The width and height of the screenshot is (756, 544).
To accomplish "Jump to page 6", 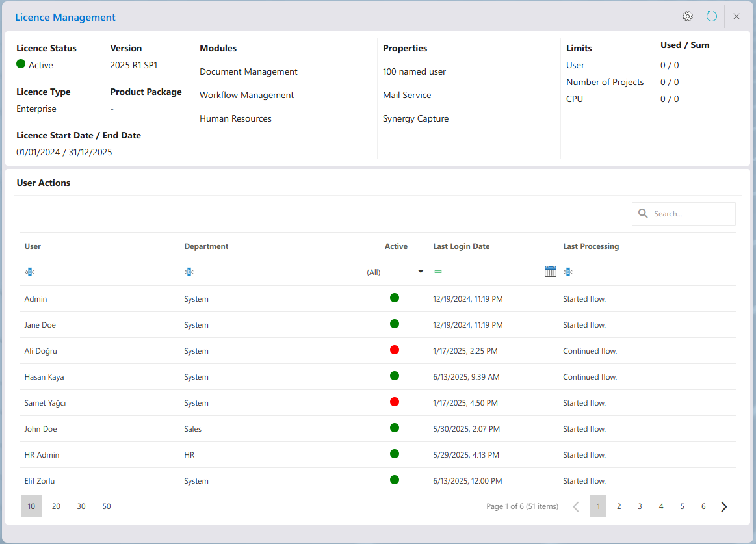I will click(x=703, y=506).
